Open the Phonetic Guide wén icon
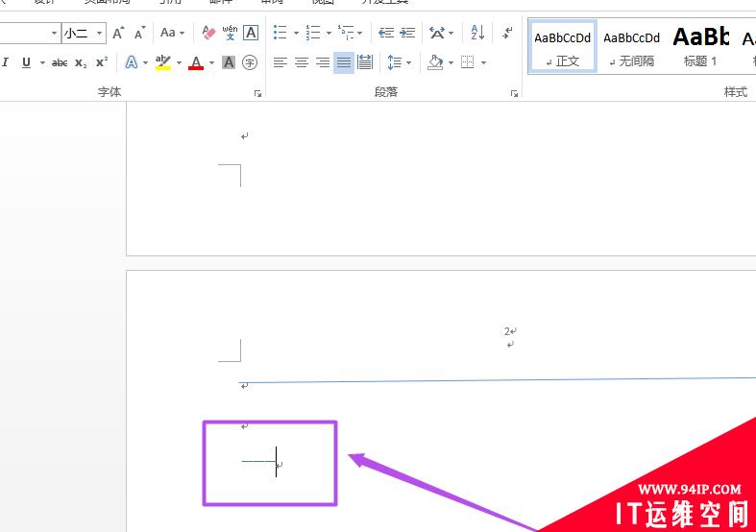Image resolution: width=756 pixels, height=532 pixels. [x=230, y=33]
